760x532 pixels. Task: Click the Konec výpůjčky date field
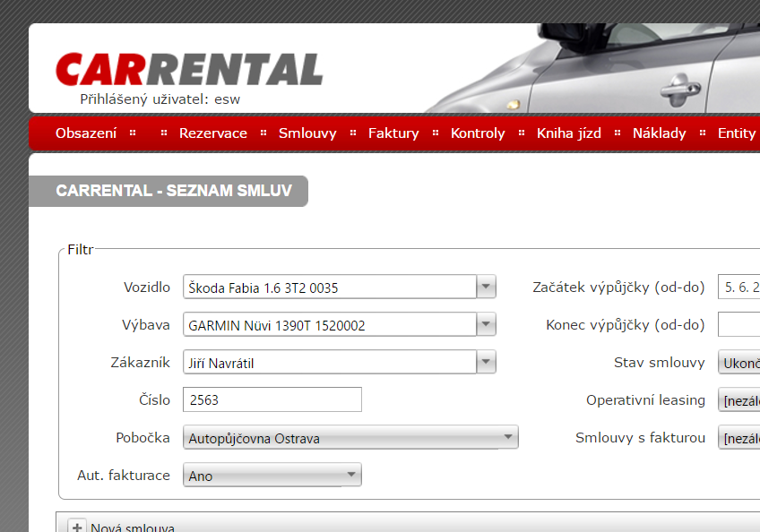[x=738, y=324]
